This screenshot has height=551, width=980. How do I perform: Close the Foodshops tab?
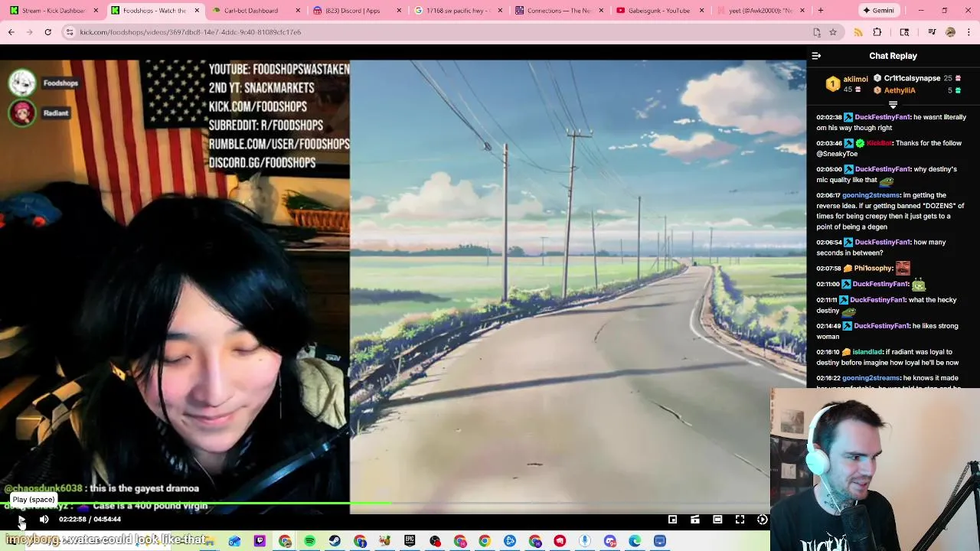coord(197,11)
